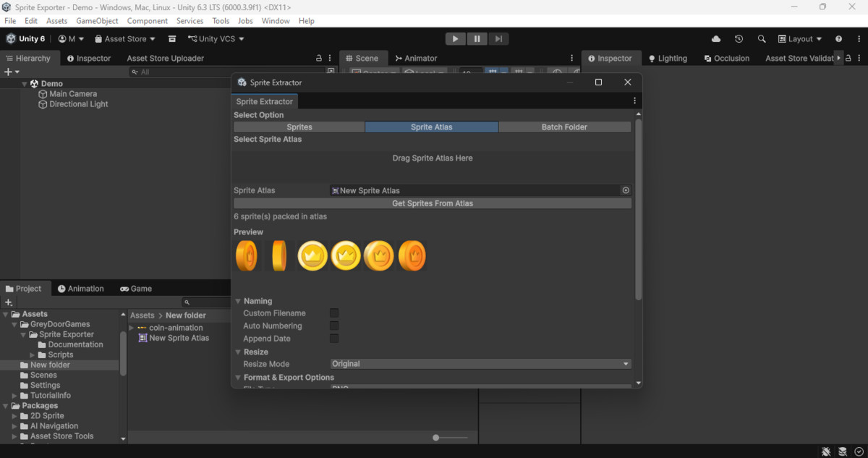Open the Unity cloud icon
Image resolution: width=868 pixels, height=458 pixels.
tap(716, 39)
